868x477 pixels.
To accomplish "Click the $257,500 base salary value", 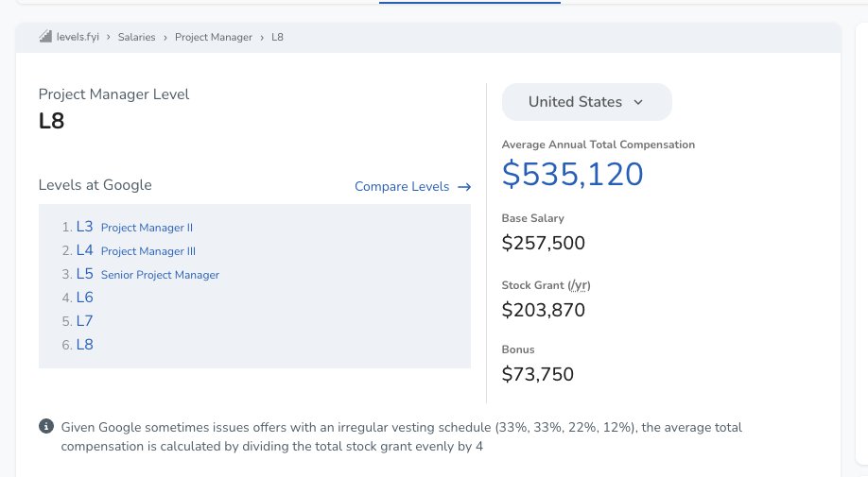I will pyautogui.click(x=544, y=244).
